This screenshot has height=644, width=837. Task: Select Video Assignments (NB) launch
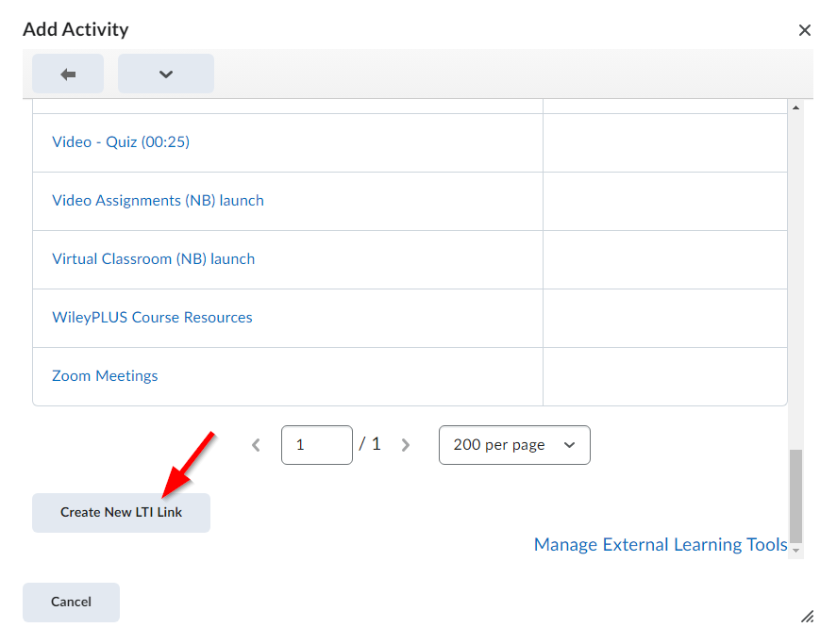point(158,201)
